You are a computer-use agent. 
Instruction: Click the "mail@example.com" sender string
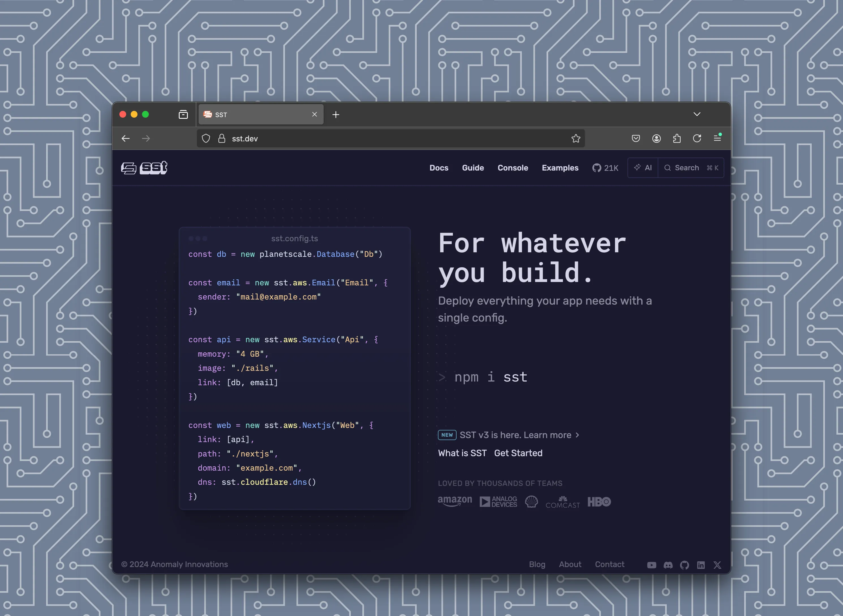pos(278,297)
